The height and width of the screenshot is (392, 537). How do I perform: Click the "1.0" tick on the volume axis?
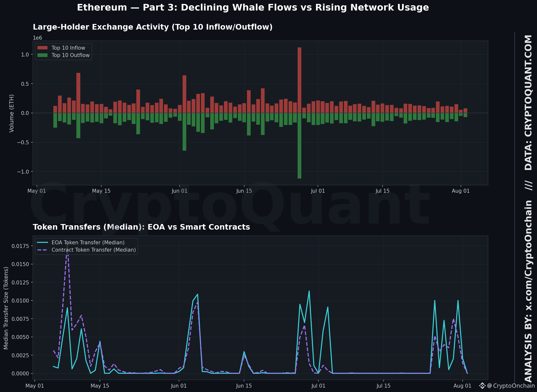pos(25,55)
